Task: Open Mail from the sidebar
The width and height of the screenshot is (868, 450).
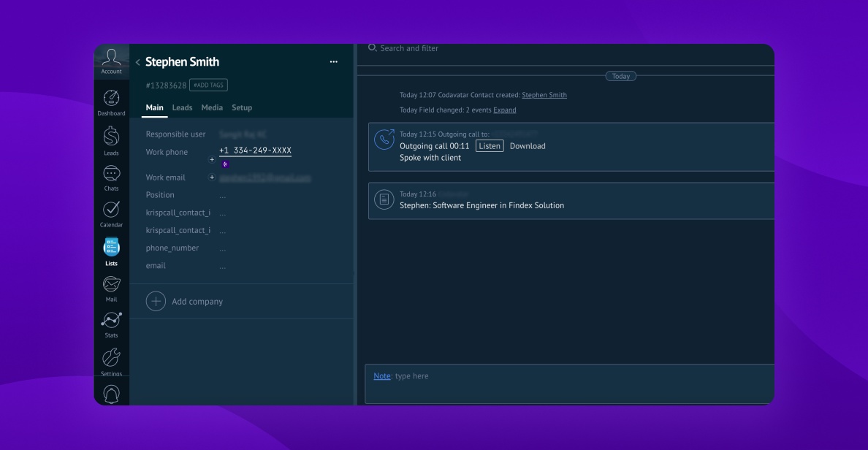Action: pos(111,285)
